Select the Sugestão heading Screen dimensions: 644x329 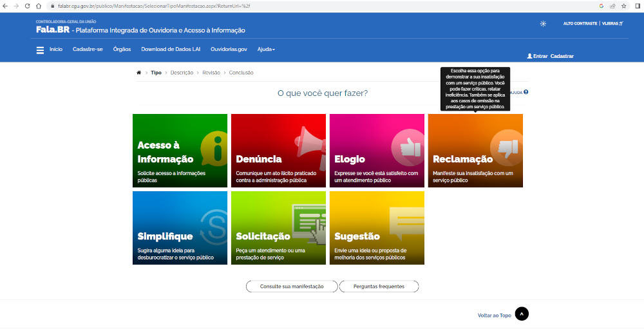pos(357,236)
